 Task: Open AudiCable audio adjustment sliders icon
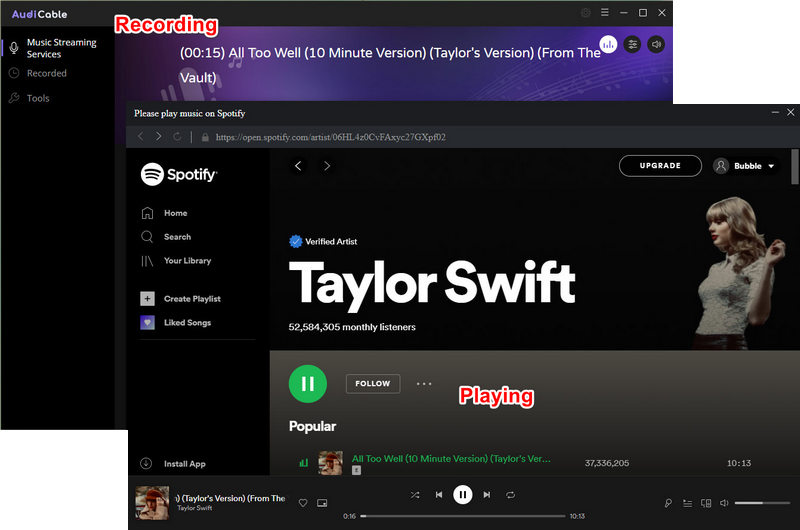point(633,44)
